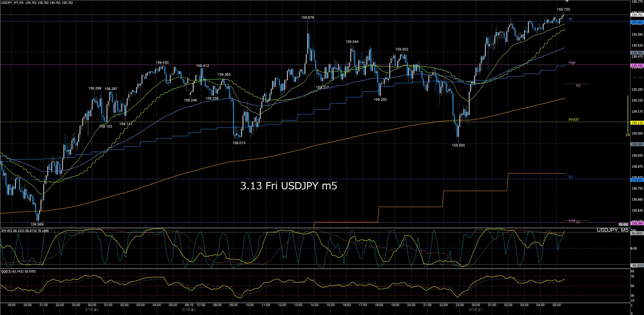Image resolution: width=644 pixels, height=315 pixels.
Task: Click the blue 159.666 price tag
Action: [637, 23]
